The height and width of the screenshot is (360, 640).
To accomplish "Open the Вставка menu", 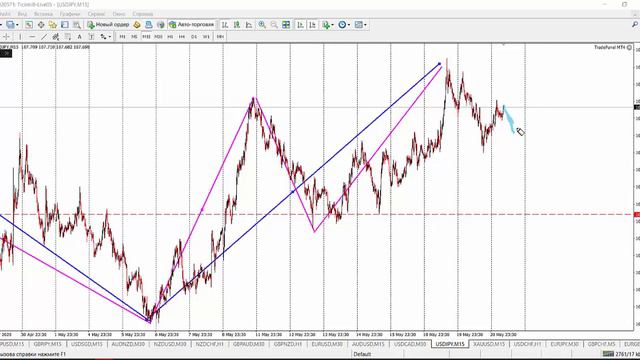I will click(43, 14).
